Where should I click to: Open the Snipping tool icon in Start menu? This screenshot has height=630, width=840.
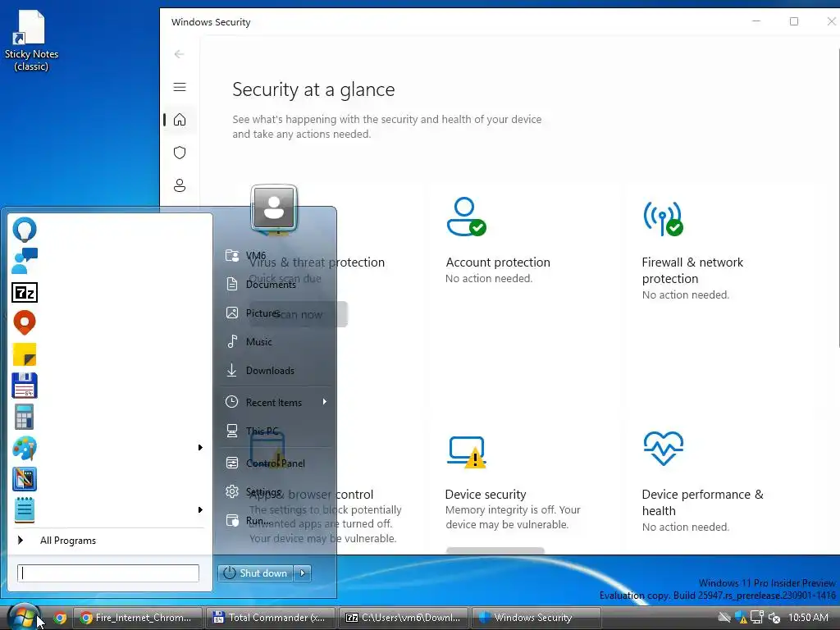(x=25, y=479)
